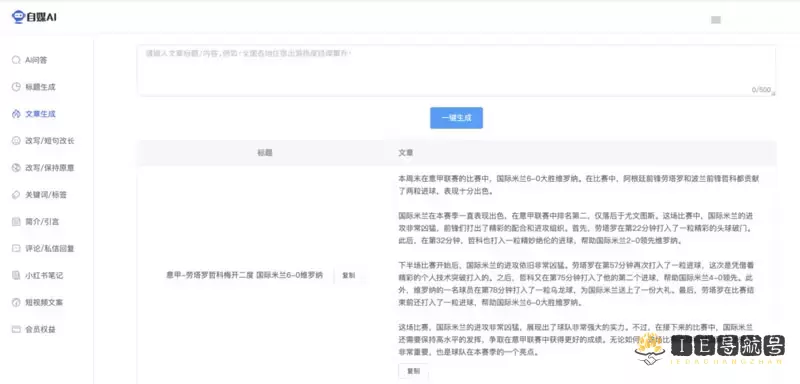Click the 文章 column header

406,152
